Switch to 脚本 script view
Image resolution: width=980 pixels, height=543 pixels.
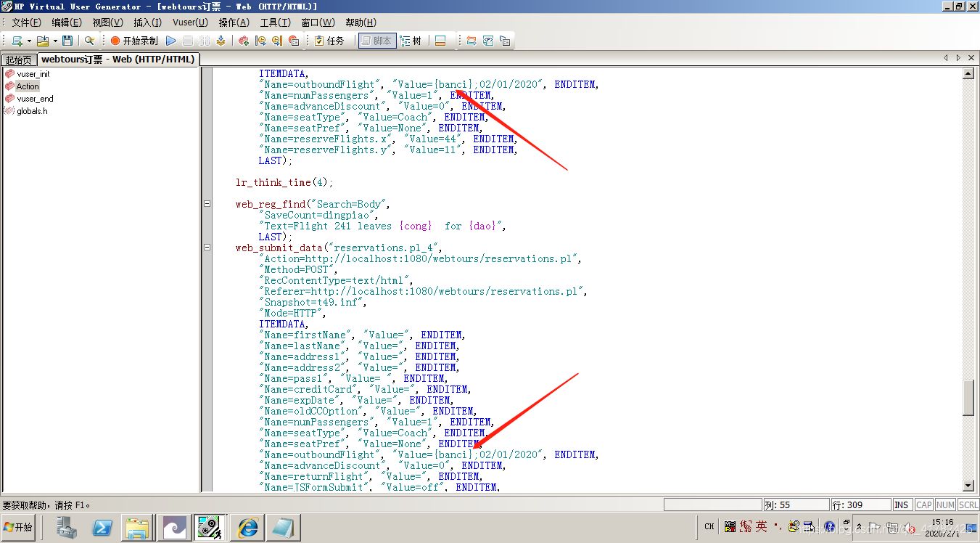coord(377,41)
